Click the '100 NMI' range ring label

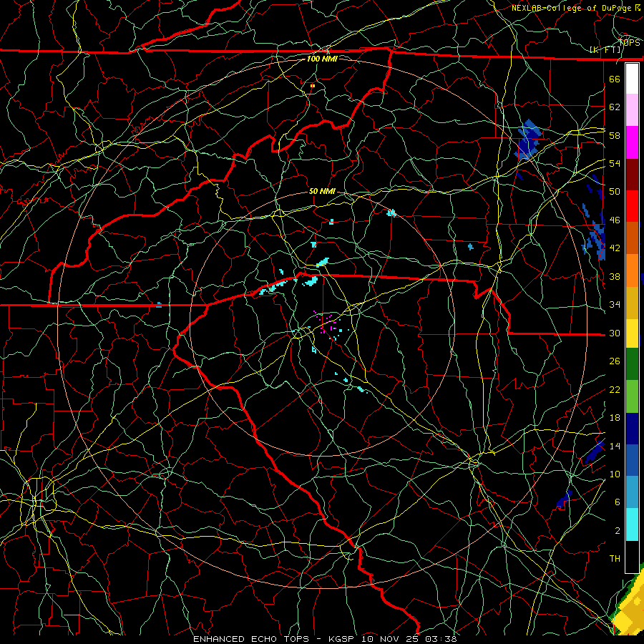pos(322,59)
